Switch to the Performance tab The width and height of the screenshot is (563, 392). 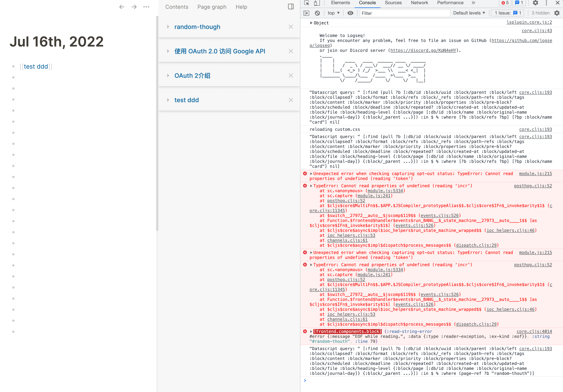point(450,3)
